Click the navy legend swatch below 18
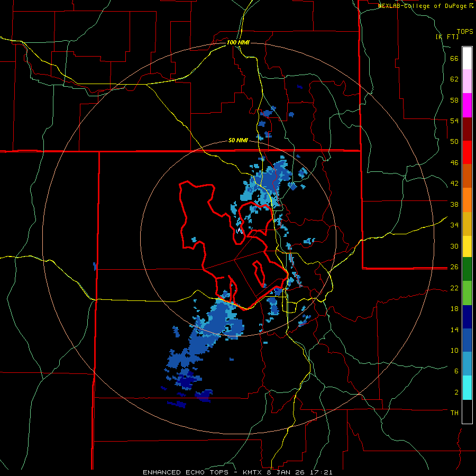476x476 pixels. tap(467, 317)
